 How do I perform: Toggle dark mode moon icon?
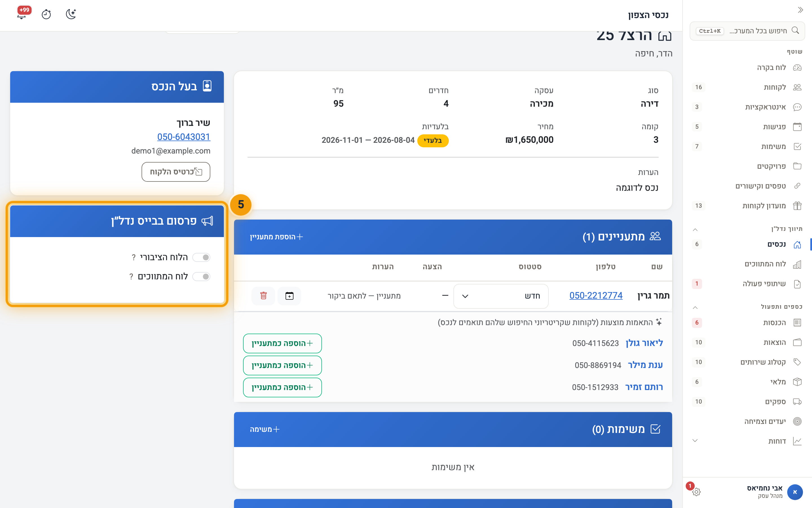pyautogui.click(x=71, y=14)
